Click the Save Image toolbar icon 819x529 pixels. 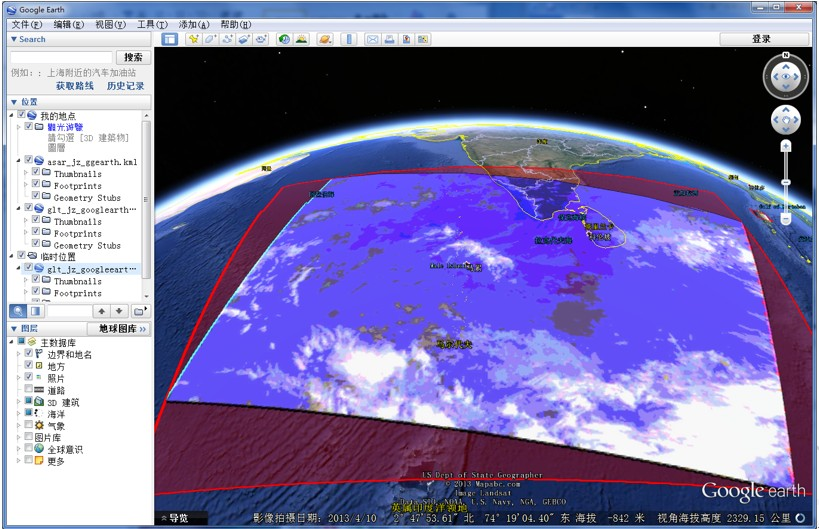(x=406, y=39)
